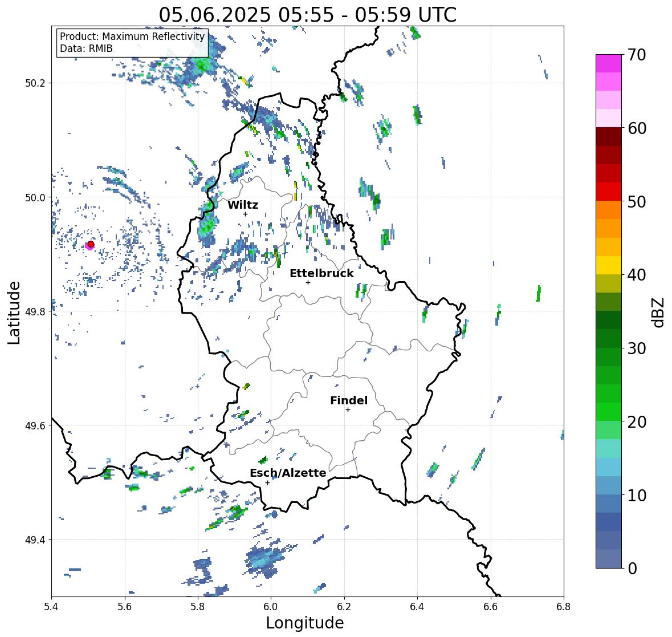Click the latitude tick label 49.4
672x637 pixels.
click(x=35, y=540)
